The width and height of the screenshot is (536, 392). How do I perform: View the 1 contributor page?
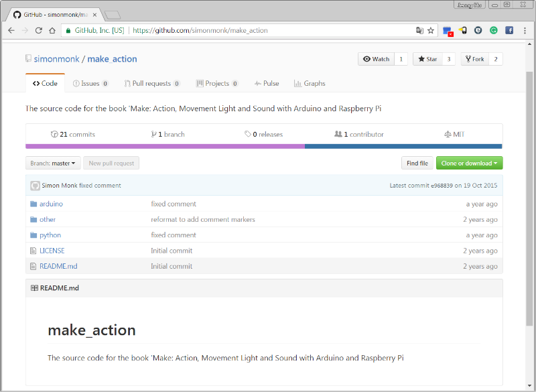359,134
